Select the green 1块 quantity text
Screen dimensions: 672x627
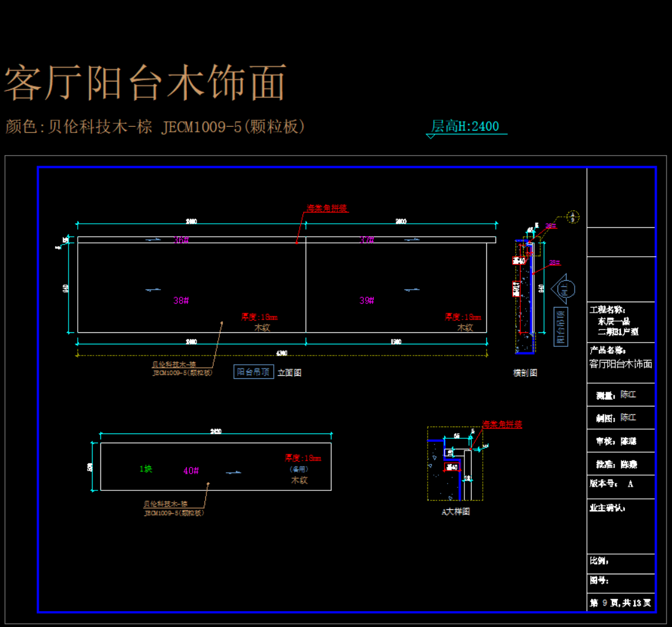click(145, 469)
